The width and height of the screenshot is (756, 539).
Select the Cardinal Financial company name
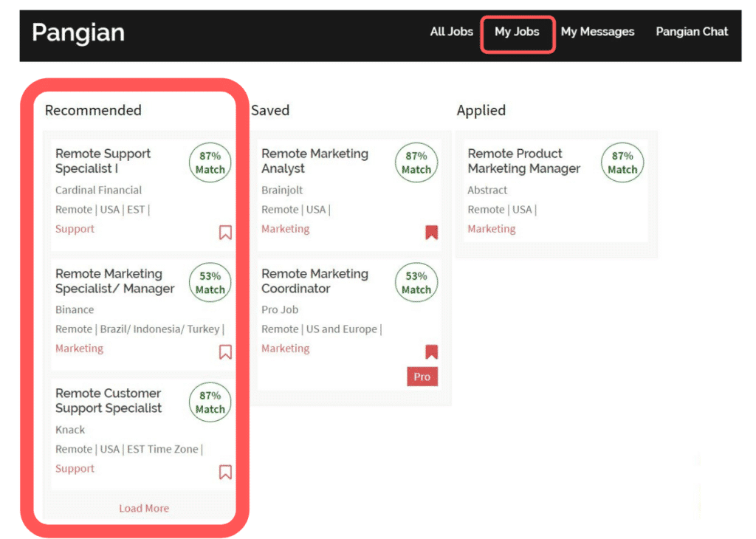tap(98, 190)
